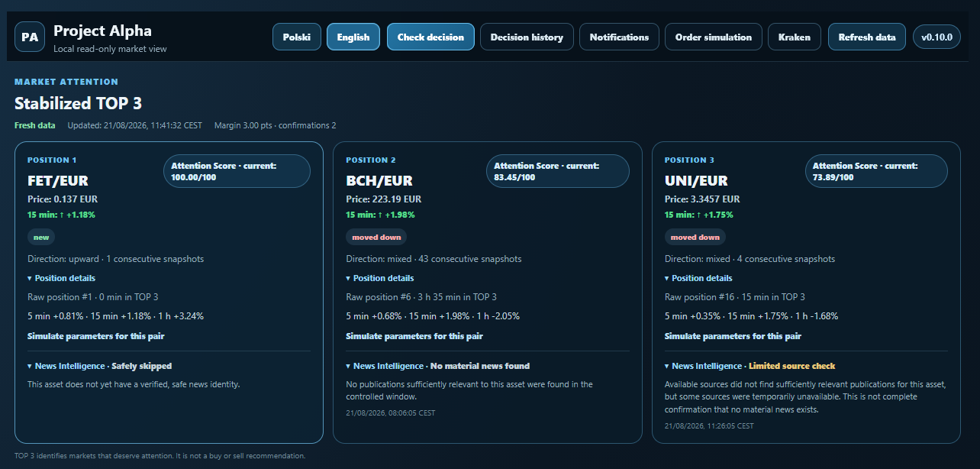This screenshot has height=469, width=980.
Task: Click 'Raw position #16 · 15 min in TOP 3'
Action: [735, 297]
